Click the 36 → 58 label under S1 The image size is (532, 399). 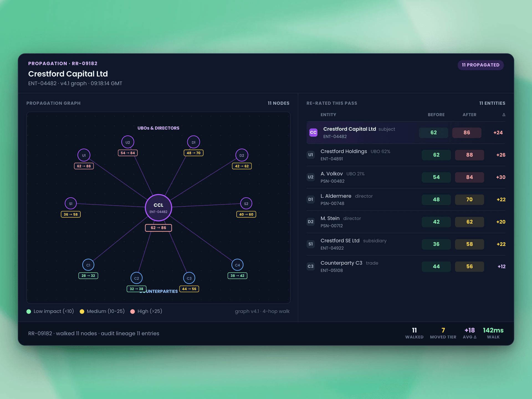(x=71, y=214)
